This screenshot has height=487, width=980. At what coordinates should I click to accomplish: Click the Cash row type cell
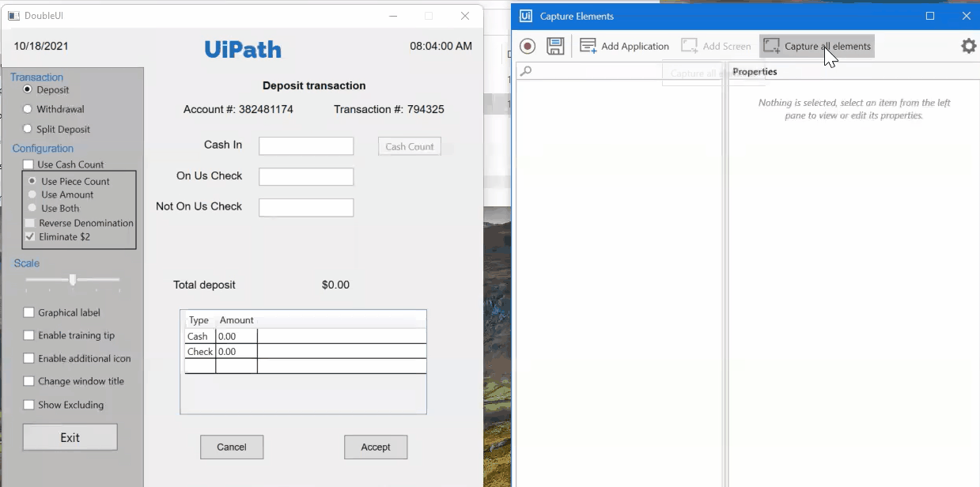pyautogui.click(x=200, y=337)
